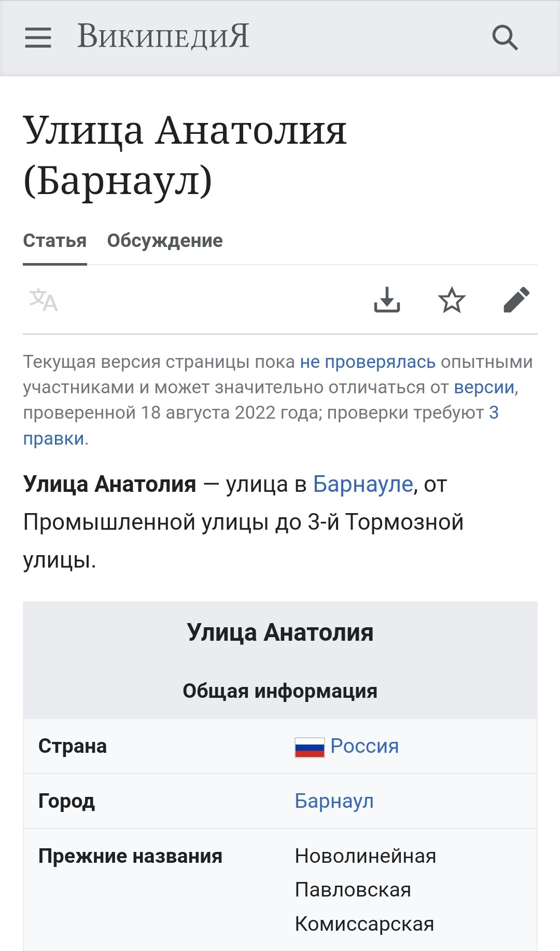
Task: Click the 'Общая информация' infobox header
Action: coord(280,691)
